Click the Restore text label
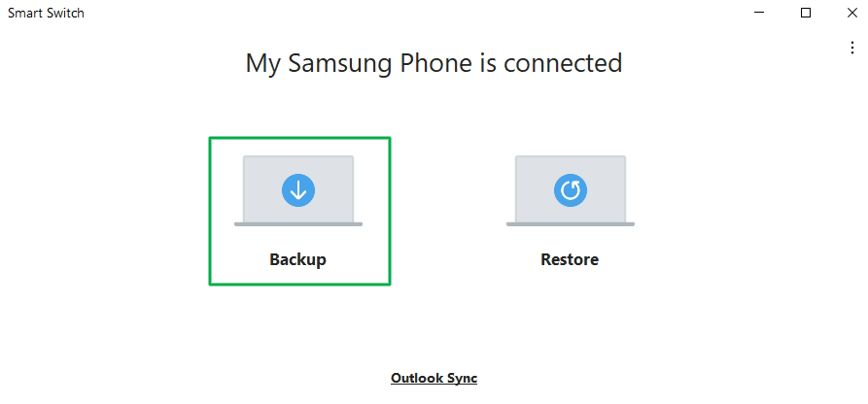This screenshot has height=404, width=868. point(570,259)
